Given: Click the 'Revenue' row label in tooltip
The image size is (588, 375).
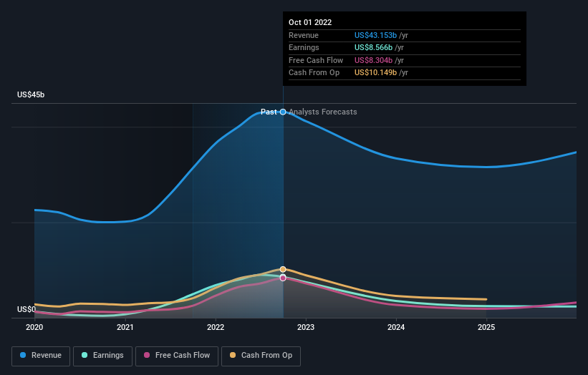Looking at the screenshot, I should pyautogui.click(x=304, y=35).
